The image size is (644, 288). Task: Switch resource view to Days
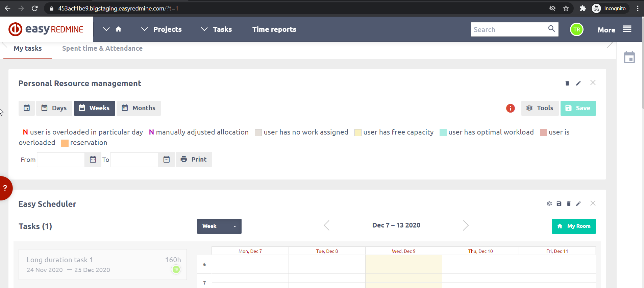pos(54,108)
